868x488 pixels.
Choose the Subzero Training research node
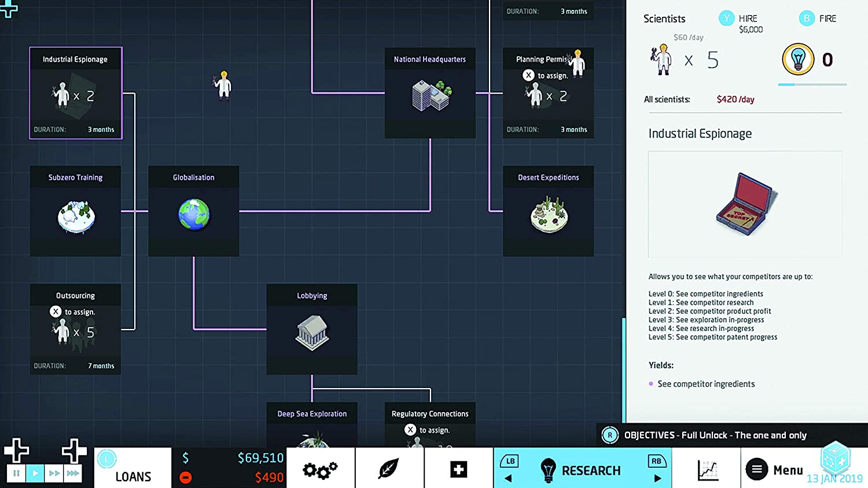tap(75, 211)
